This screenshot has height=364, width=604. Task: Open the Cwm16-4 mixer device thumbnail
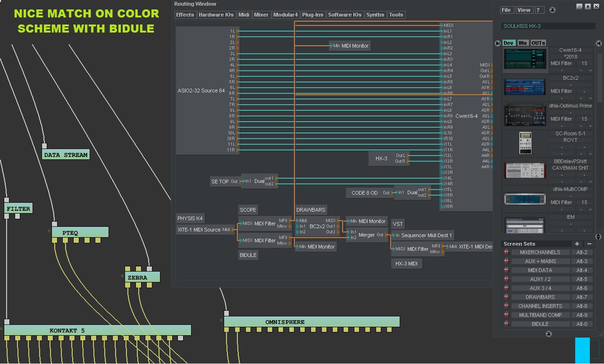tap(525, 59)
